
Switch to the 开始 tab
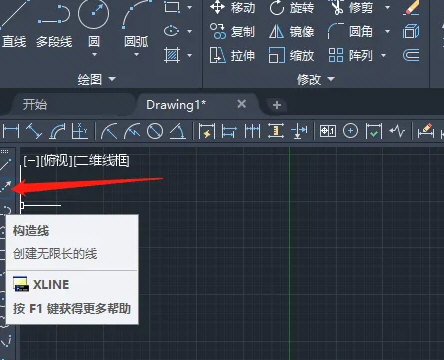(35, 105)
